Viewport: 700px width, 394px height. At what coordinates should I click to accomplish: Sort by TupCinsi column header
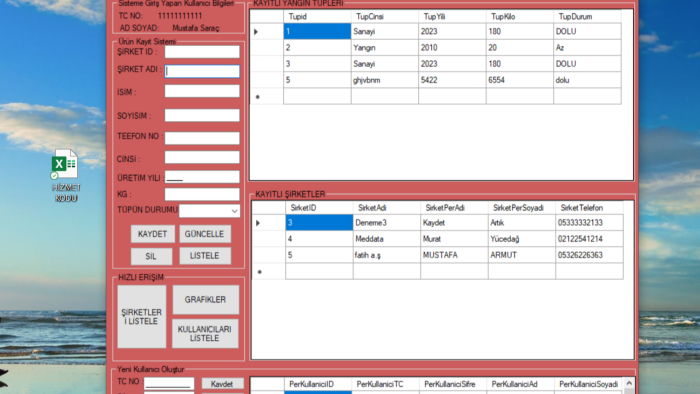(385, 17)
